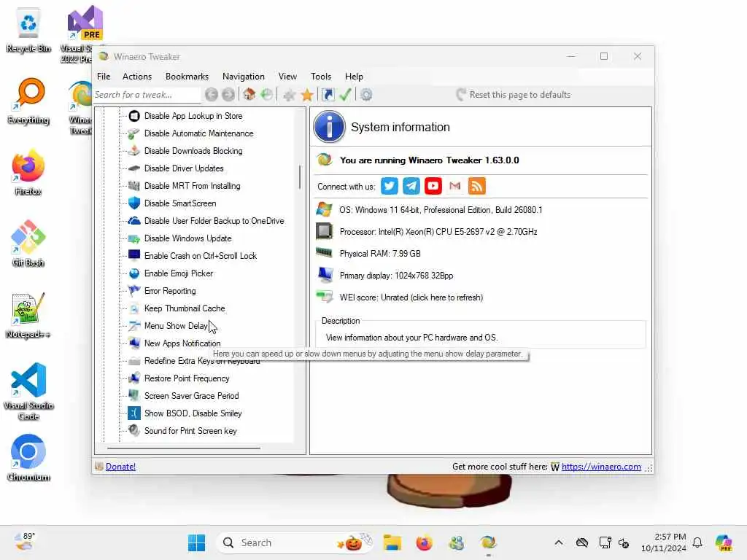Image resolution: width=747 pixels, height=560 pixels.
Task: Open File Explorer from the taskbar
Action: click(392, 542)
